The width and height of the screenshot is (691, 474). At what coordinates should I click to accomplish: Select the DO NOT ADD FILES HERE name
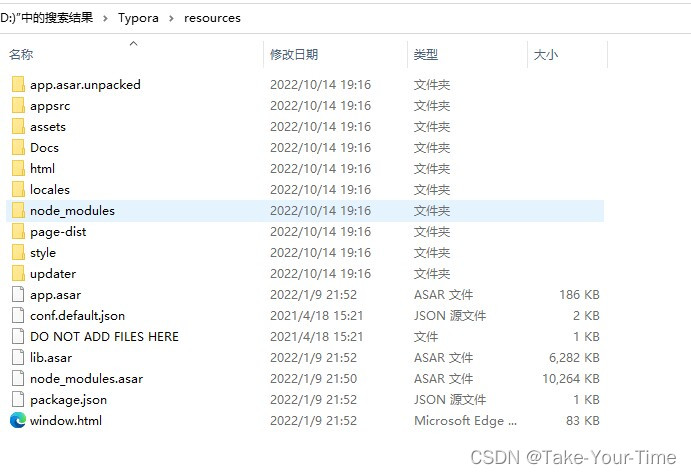pyautogui.click(x=104, y=337)
